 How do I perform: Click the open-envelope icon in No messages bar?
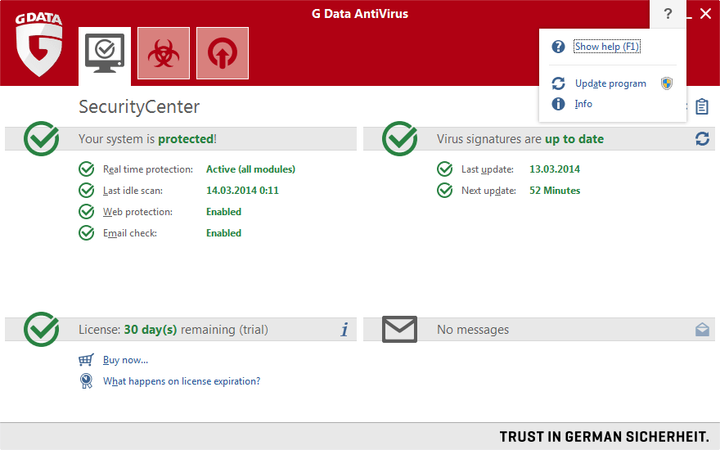[702, 329]
